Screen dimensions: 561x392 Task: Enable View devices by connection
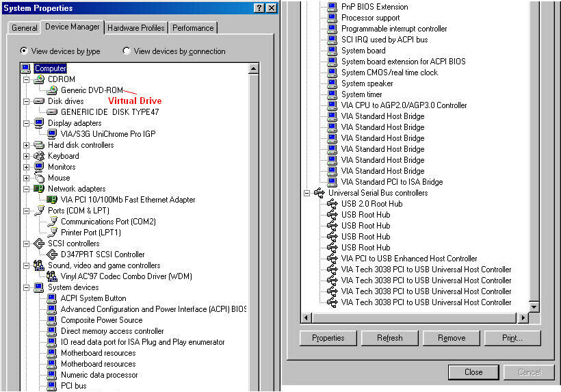127,51
